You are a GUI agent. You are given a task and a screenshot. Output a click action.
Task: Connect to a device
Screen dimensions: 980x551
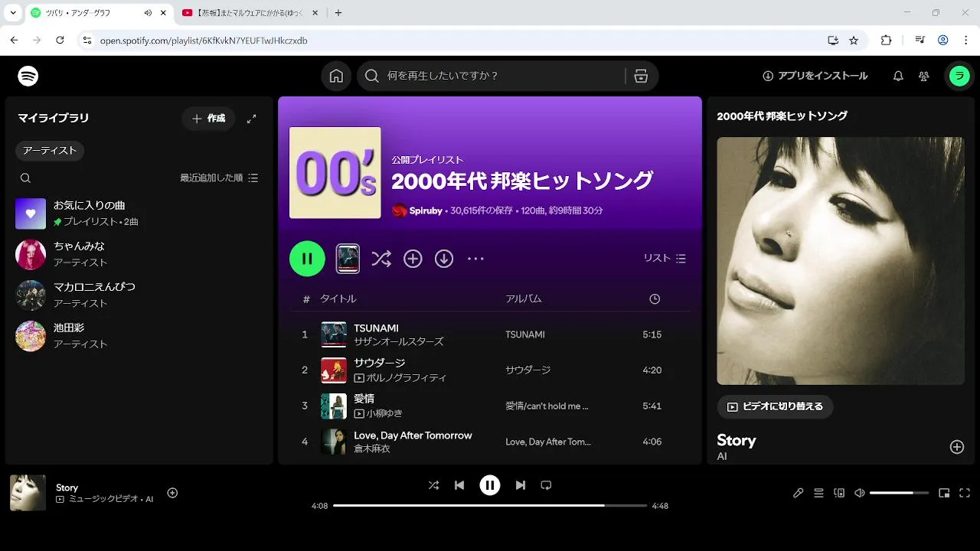click(839, 493)
